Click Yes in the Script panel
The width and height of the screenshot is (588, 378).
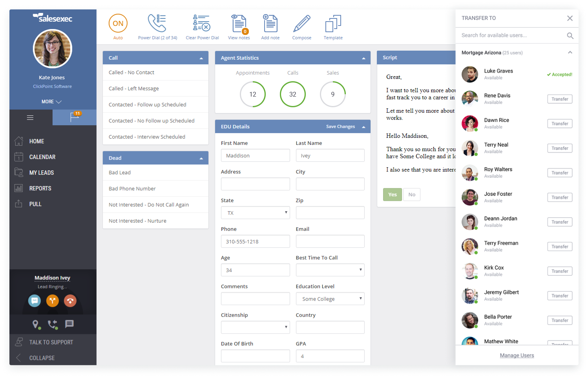pyautogui.click(x=392, y=194)
